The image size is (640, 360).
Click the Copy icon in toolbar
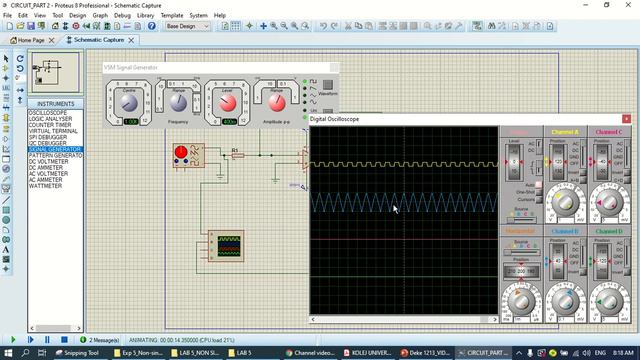(358, 26)
